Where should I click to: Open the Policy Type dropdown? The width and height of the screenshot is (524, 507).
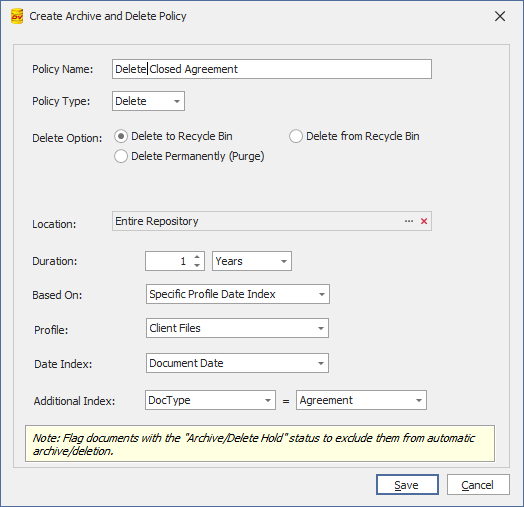[148, 101]
